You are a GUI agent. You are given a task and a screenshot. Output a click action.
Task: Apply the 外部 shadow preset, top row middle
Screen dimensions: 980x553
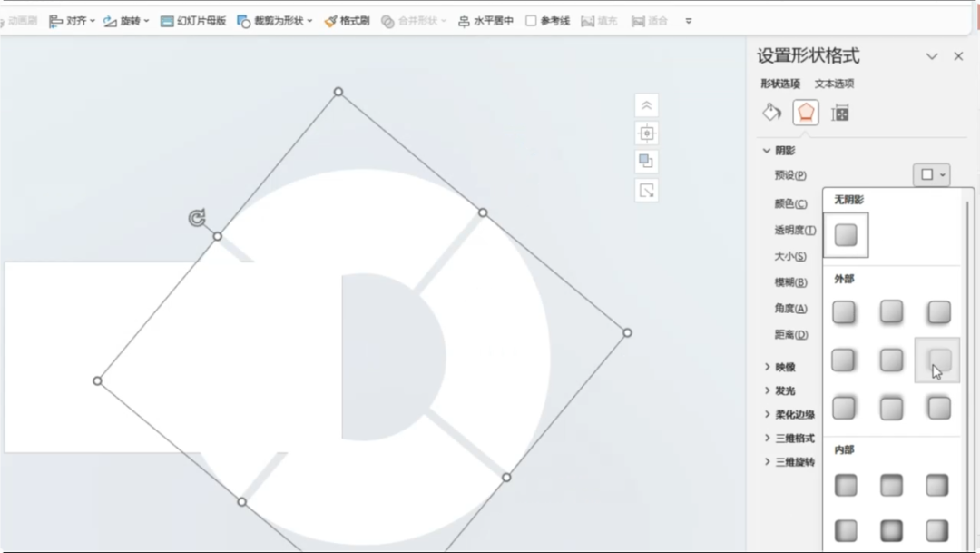891,311
